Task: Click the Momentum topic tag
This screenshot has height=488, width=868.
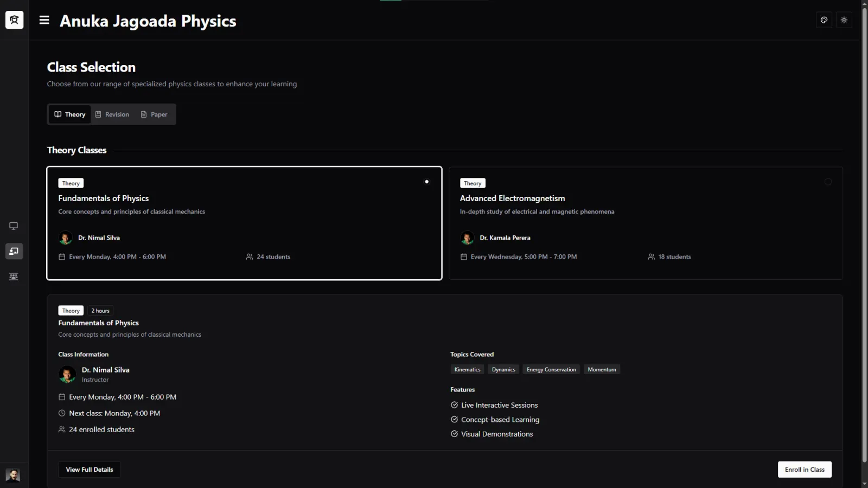Action: (602, 370)
